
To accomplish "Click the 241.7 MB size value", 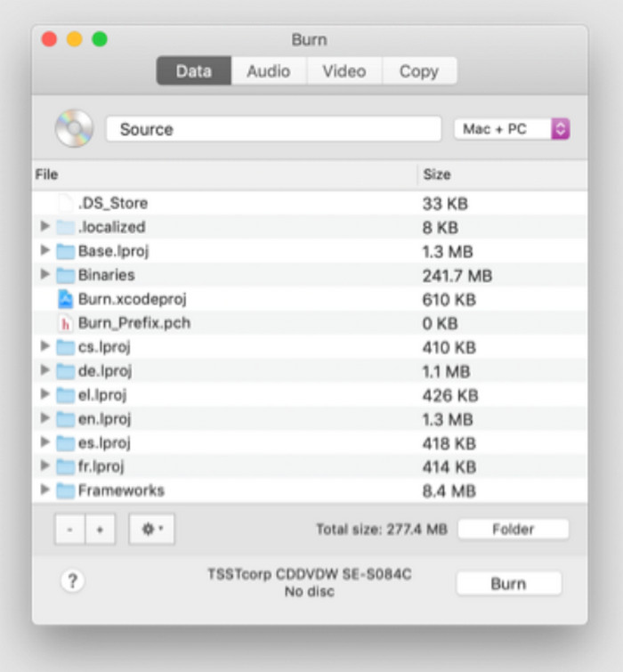I will 457,276.
